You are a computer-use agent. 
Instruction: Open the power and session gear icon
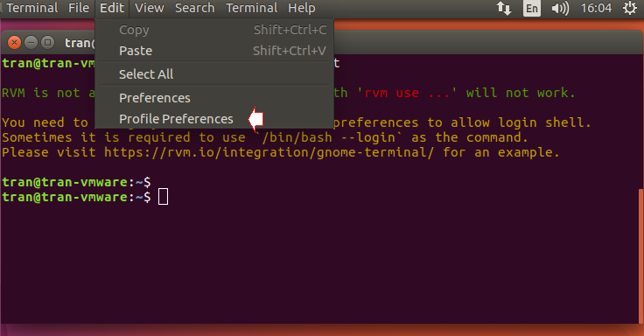630,8
